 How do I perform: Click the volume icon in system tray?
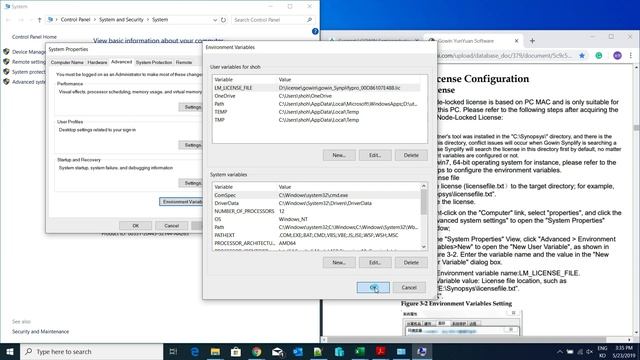tap(590, 351)
